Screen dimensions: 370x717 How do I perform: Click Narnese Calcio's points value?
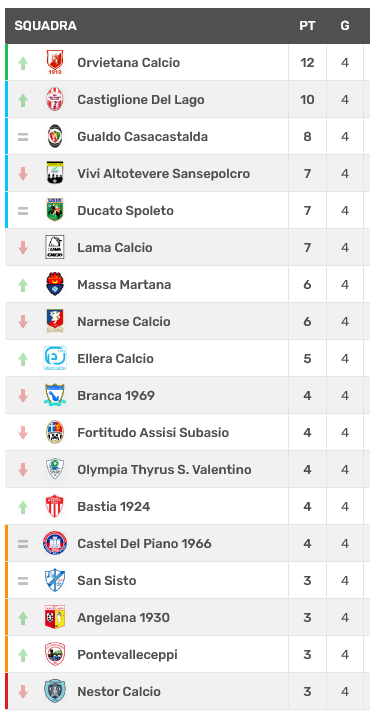click(307, 321)
